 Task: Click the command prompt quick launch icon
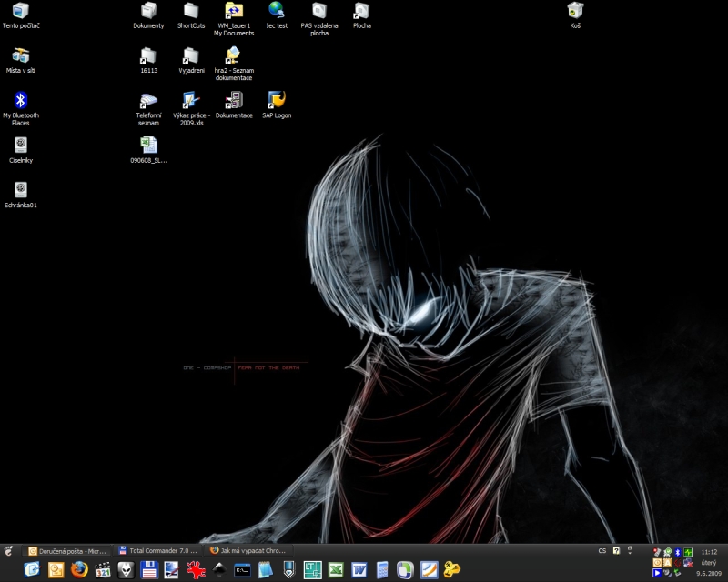point(242,569)
